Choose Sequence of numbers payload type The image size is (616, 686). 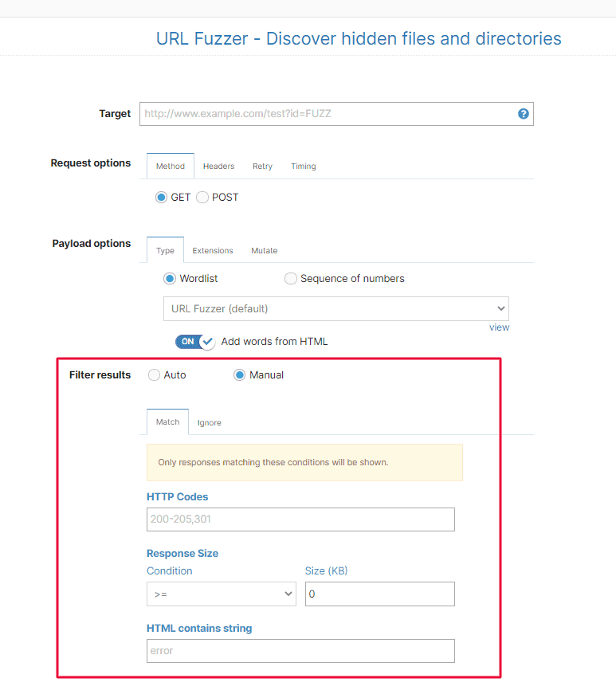point(291,279)
